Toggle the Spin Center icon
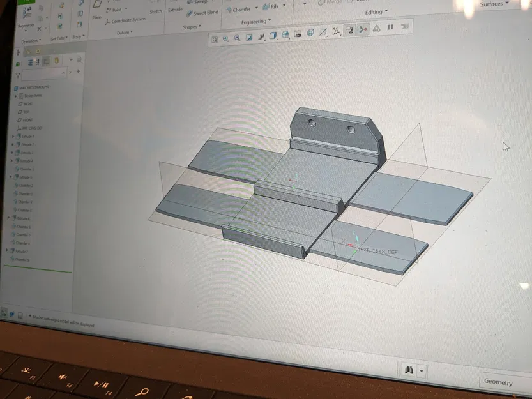The height and width of the screenshot is (399, 532). [x=363, y=29]
